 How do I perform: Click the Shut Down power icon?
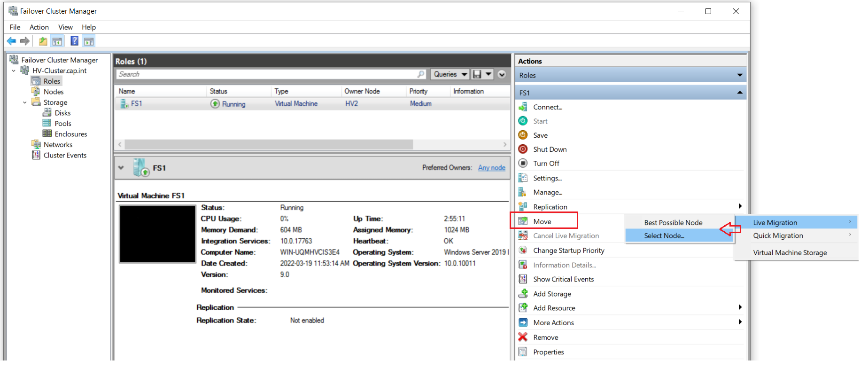coord(523,149)
